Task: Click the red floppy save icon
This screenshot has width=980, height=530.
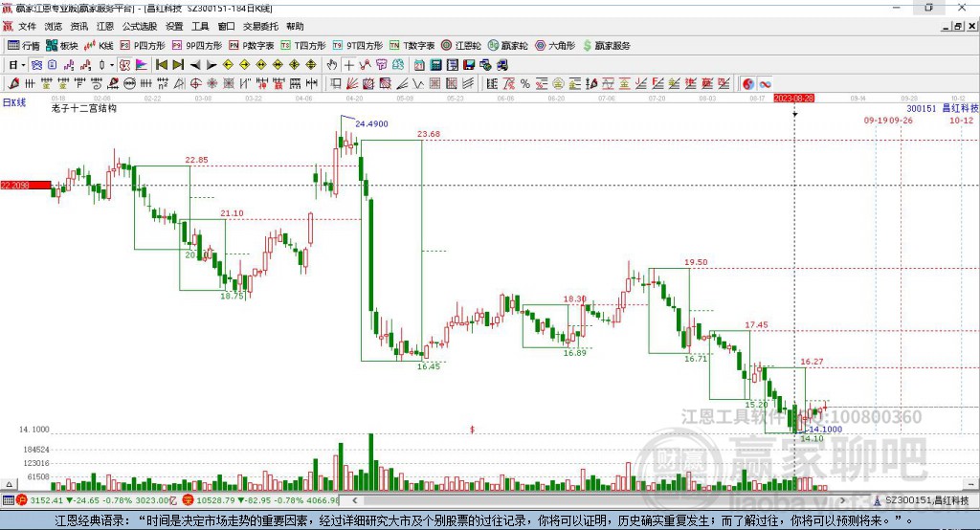Action: coord(469,64)
